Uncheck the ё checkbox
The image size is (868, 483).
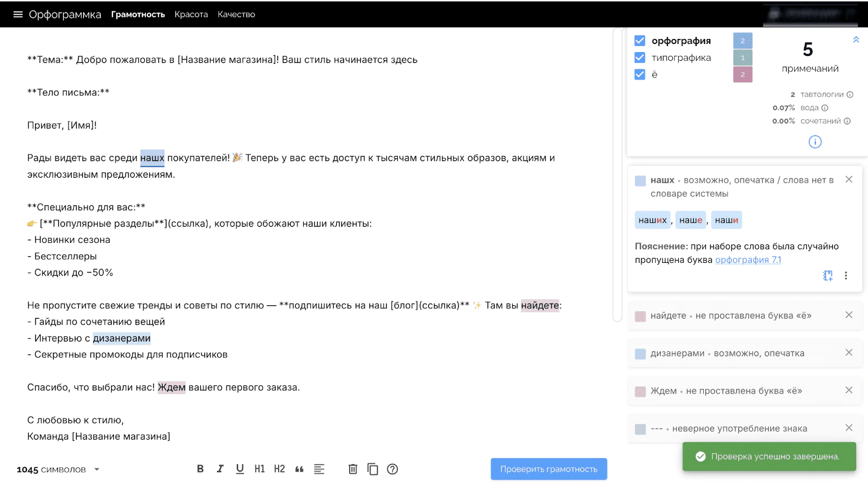[640, 74]
